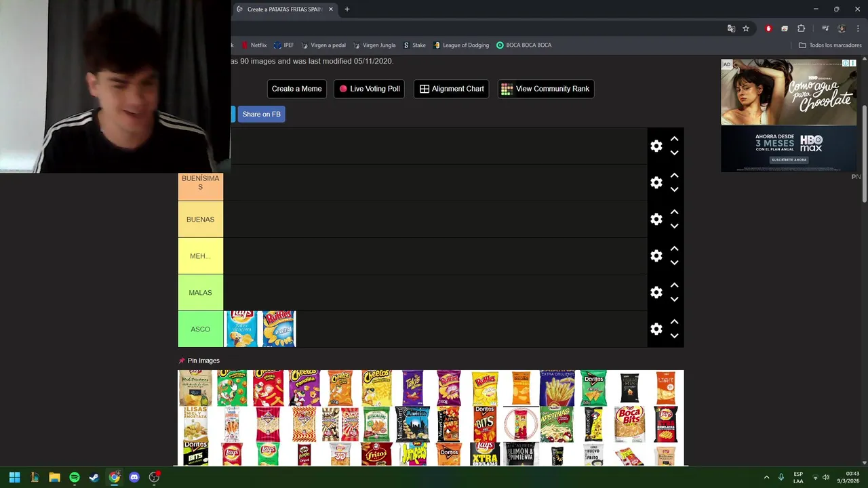Click the translate page icon
This screenshot has width=868, height=488.
pos(731,28)
